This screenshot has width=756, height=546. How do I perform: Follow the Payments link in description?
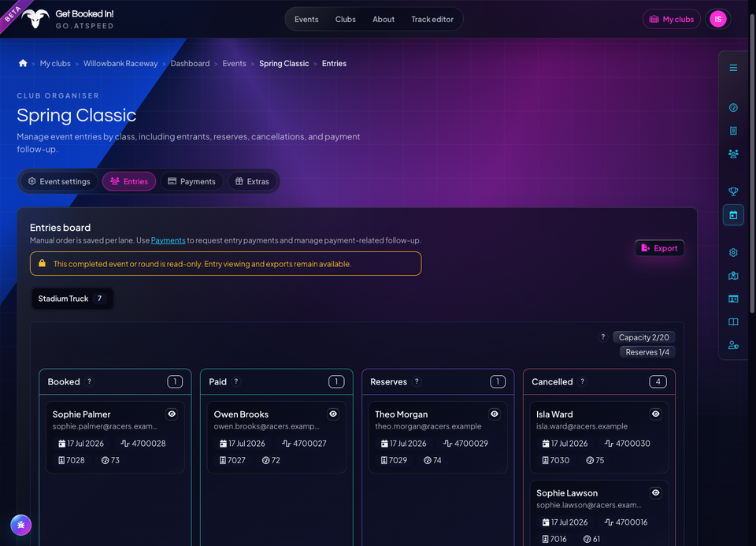coord(168,240)
